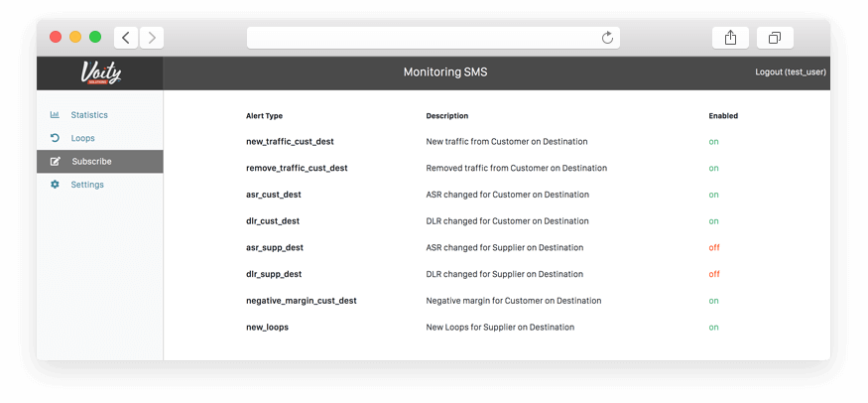Image resolution: width=868 pixels, height=403 pixels.
Task: Click the Statistics bar chart icon
Action: pos(55,115)
